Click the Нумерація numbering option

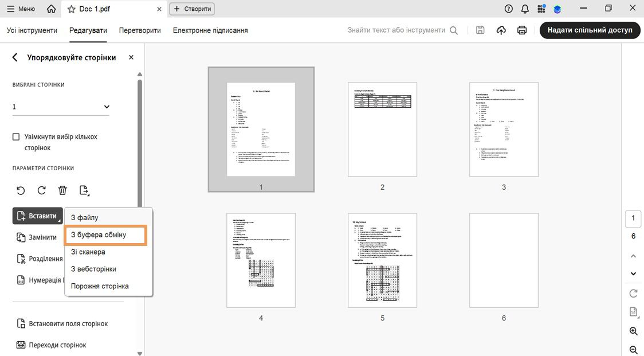40,280
